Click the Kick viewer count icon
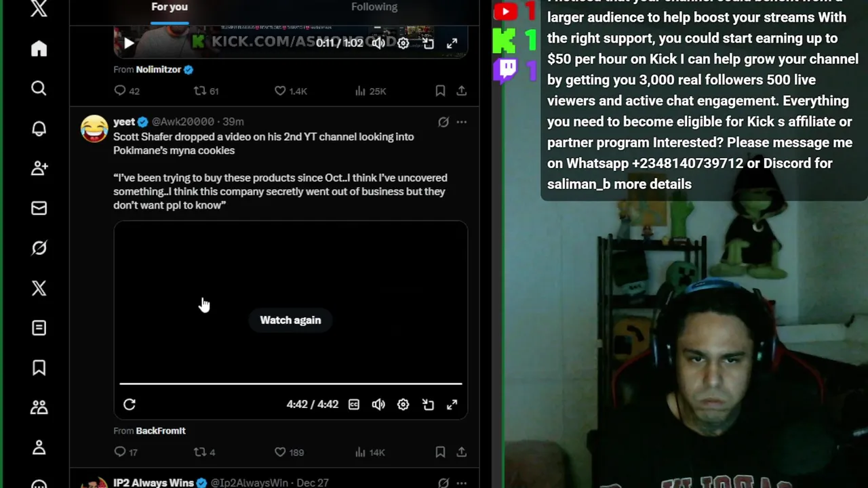Viewport: 868px width, 488px height. (x=505, y=41)
